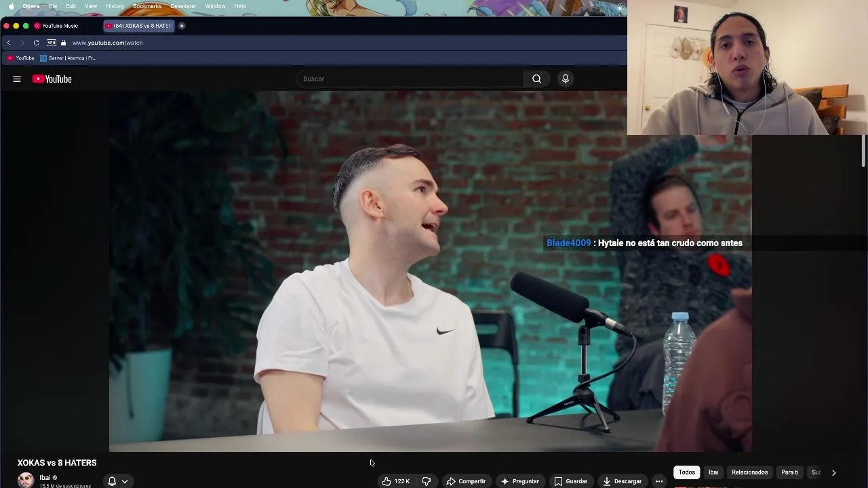Select the XOKAS vs 8 HATERS tab
This screenshot has width=868, height=488.
[x=139, y=26]
